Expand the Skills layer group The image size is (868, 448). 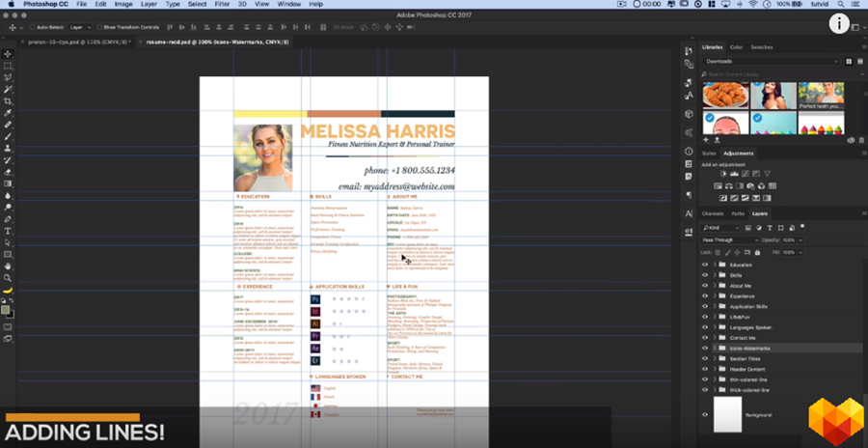click(714, 275)
